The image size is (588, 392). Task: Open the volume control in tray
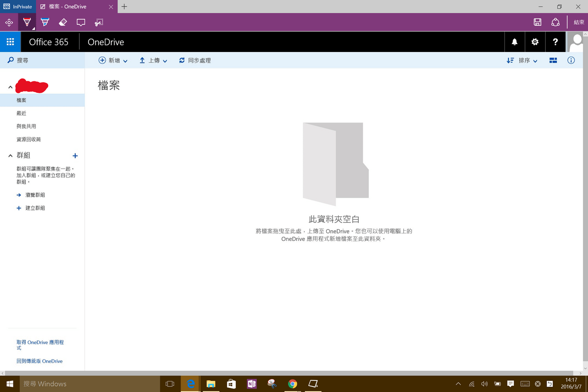(484, 384)
